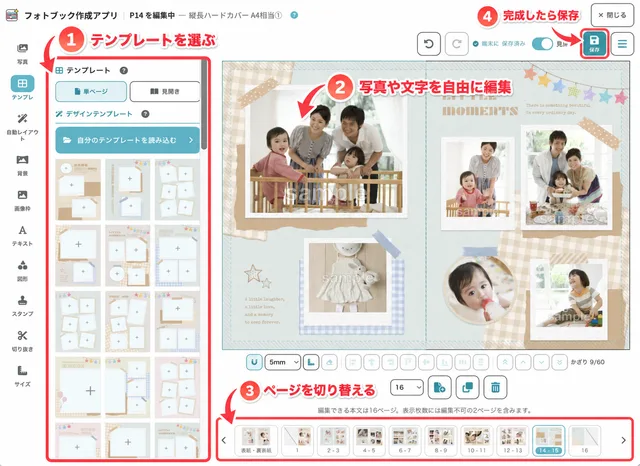Click the trash delete page button
The image size is (640, 466).
(495, 387)
